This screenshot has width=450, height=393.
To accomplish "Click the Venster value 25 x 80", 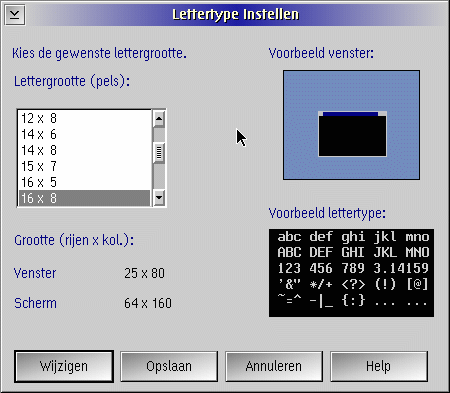I will (x=144, y=273).
